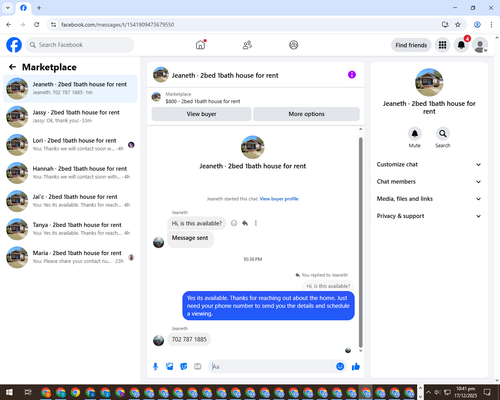The height and width of the screenshot is (400, 500).
Task: Open the account avatar menu
Action: tap(480, 45)
